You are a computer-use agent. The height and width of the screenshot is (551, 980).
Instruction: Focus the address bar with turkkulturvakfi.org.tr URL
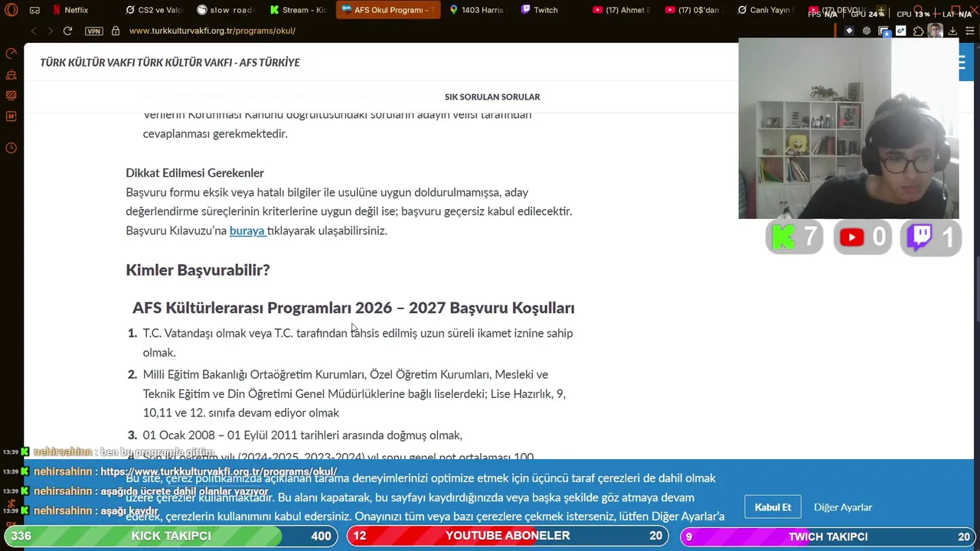coord(212,31)
